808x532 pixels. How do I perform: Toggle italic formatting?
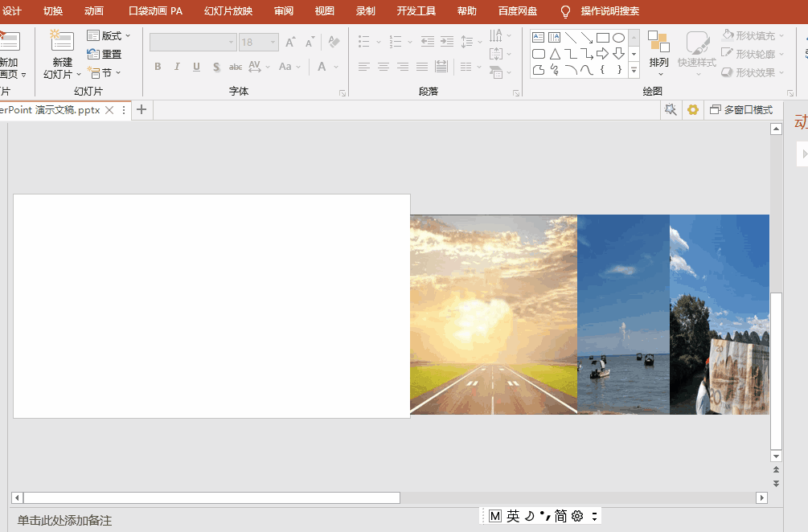177,67
